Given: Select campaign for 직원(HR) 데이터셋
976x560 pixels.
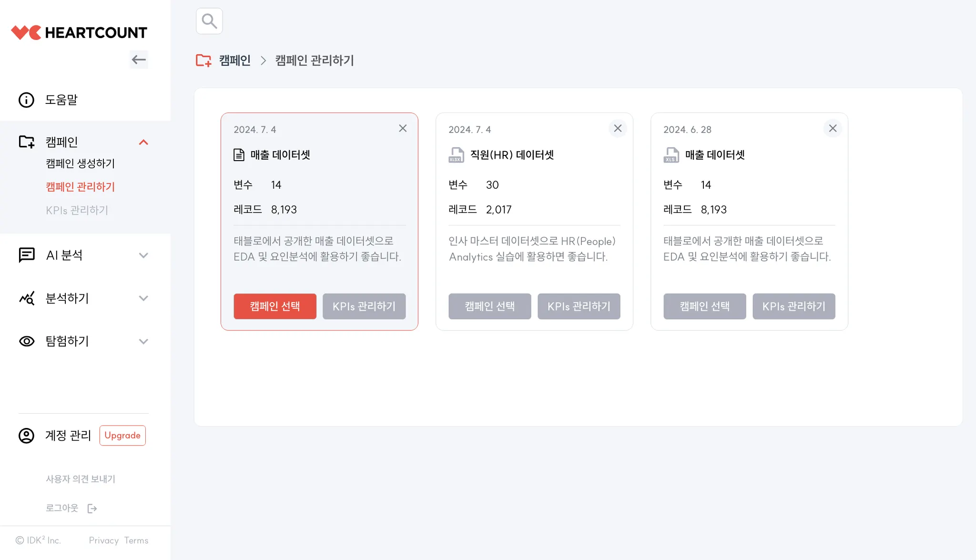Looking at the screenshot, I should tap(489, 306).
